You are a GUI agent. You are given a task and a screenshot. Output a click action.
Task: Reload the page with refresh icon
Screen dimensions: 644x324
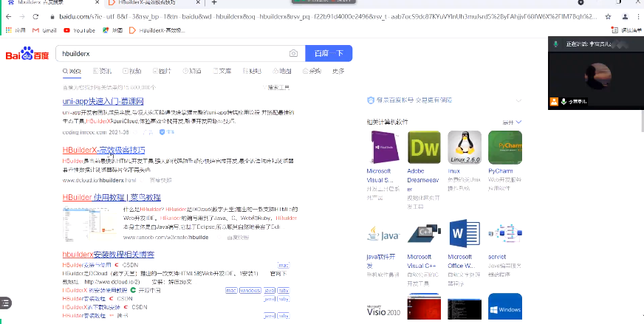coord(35,17)
